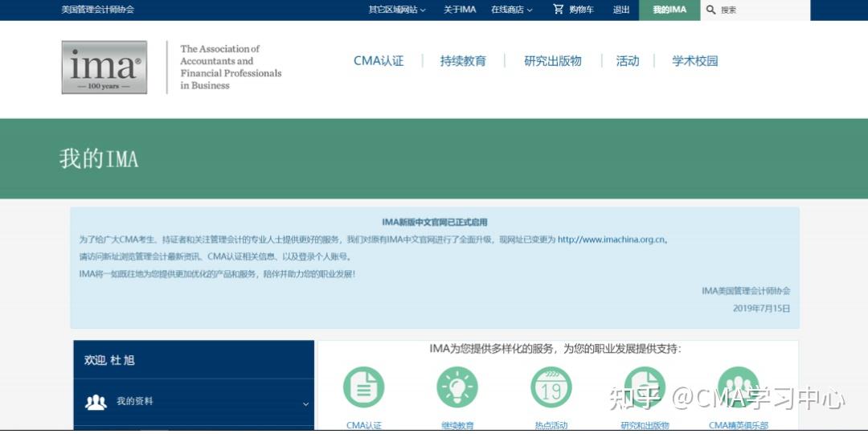Open the CMA精英俱乐部 people icon
The image size is (868, 434).
[739, 387]
